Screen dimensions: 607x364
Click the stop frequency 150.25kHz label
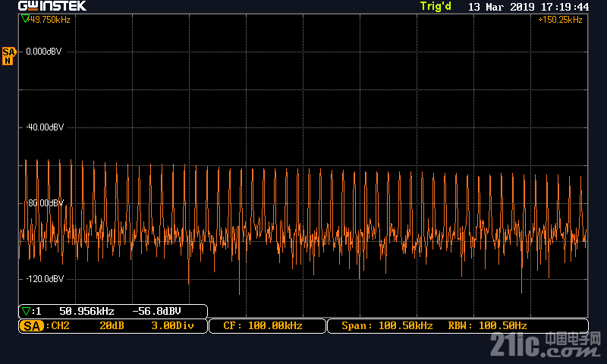click(x=560, y=20)
